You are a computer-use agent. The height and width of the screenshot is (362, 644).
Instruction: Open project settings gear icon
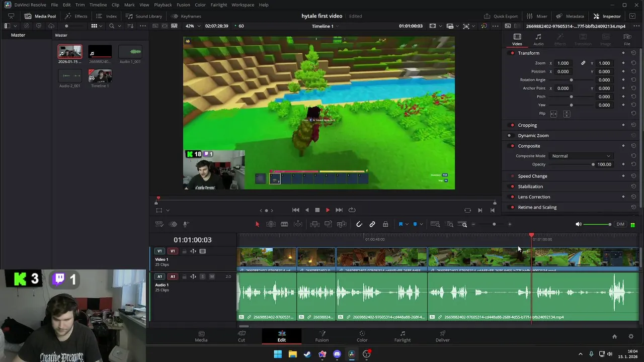631,336
